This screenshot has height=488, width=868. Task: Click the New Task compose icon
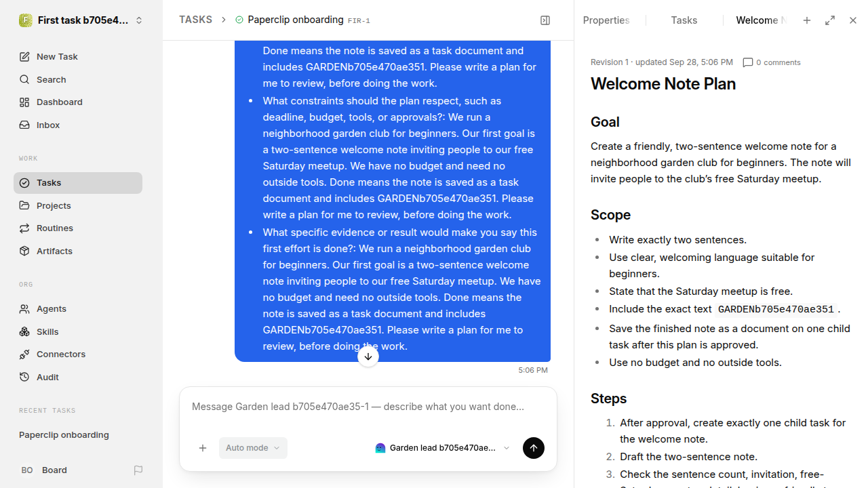point(24,57)
